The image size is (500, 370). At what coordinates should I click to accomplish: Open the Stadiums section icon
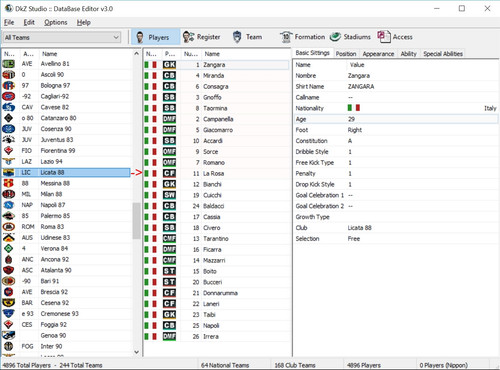pos(335,37)
